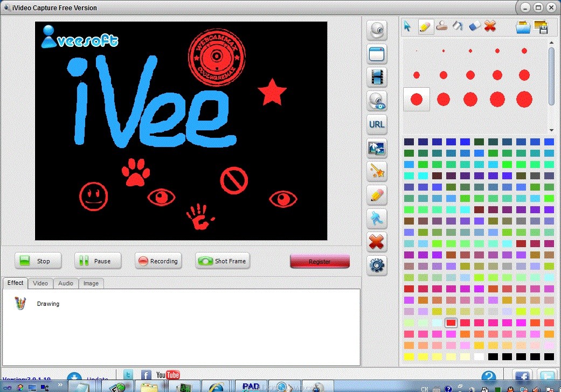Click the blue running figure icon
Viewport: 561px width, 392px height.
click(377, 218)
